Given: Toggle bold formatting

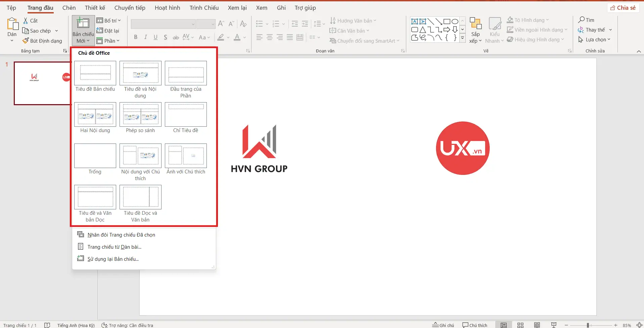Looking at the screenshot, I should [136, 37].
